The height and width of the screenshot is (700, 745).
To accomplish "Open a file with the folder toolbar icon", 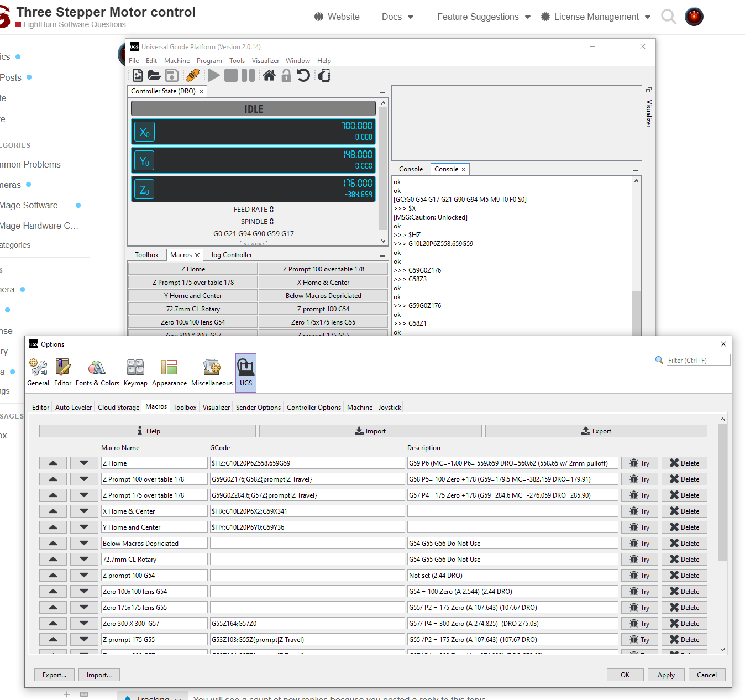I will tap(154, 75).
